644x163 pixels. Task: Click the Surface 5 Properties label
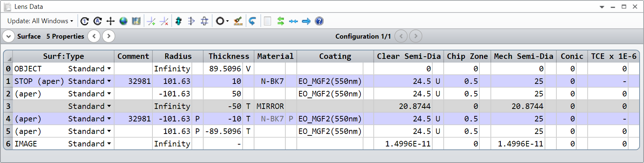(x=50, y=36)
